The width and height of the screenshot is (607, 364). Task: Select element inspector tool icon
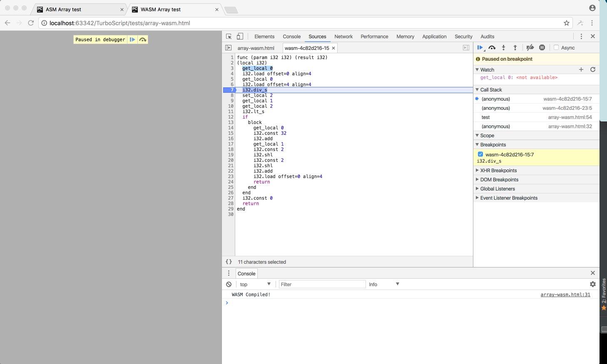click(229, 37)
